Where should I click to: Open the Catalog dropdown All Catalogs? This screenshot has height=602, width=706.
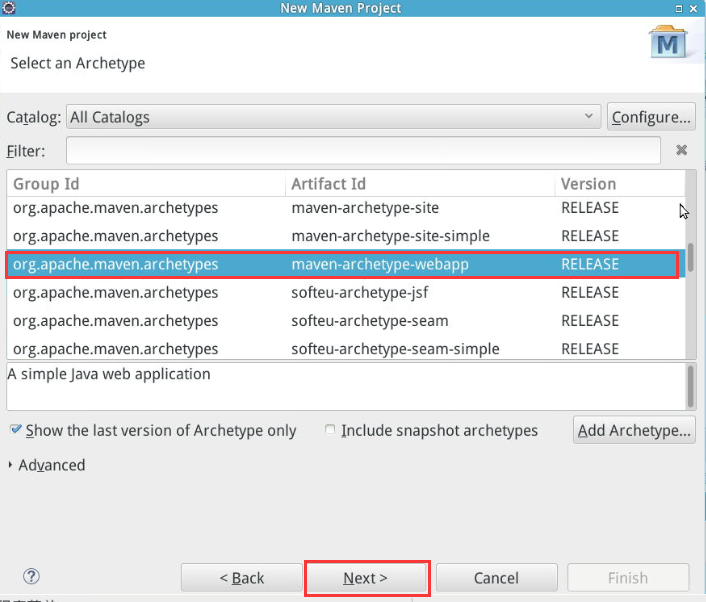point(333,117)
